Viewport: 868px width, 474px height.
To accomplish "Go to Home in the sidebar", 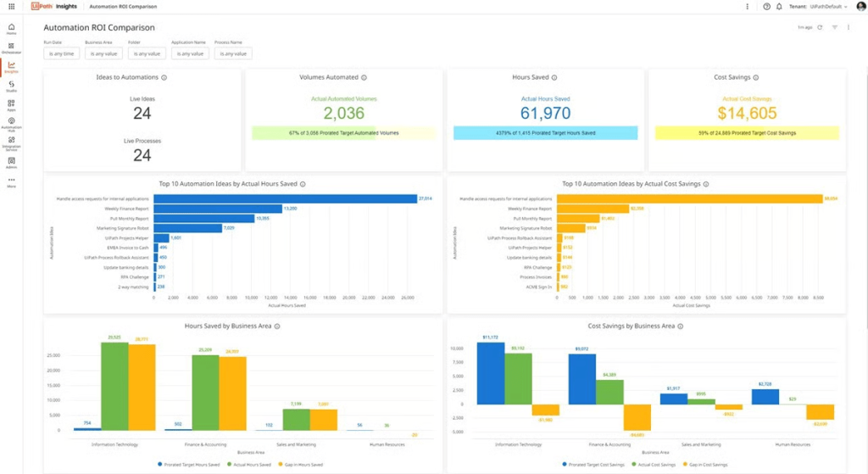I will (11, 29).
